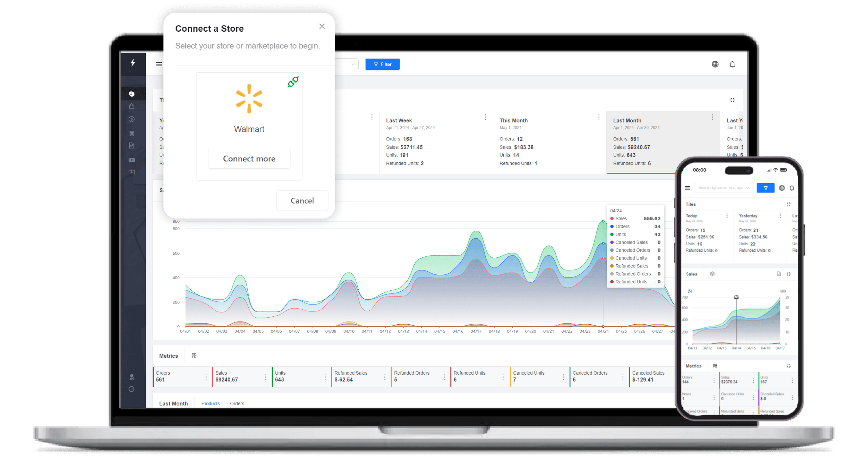Open the Units 643 metric options menu
The width and height of the screenshot is (868, 464).
pyautogui.click(x=325, y=377)
